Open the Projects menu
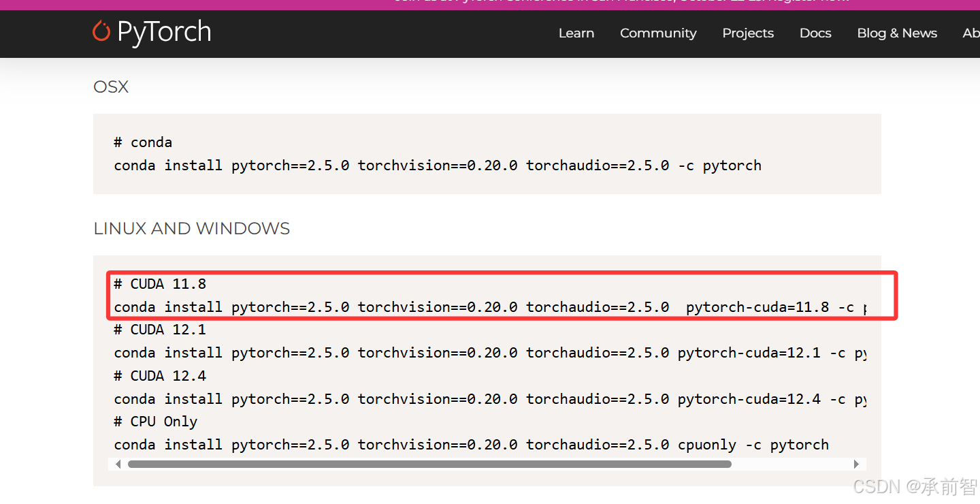 pos(748,33)
